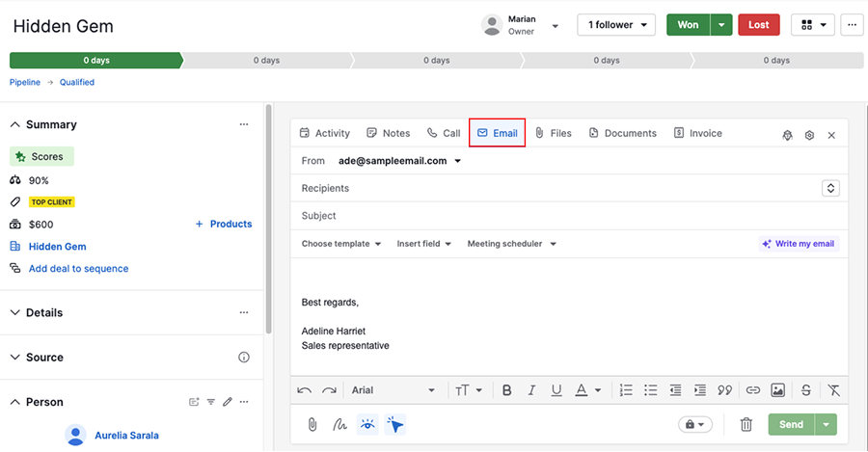
Task: Click the attach file paperclip icon
Action: point(312,424)
